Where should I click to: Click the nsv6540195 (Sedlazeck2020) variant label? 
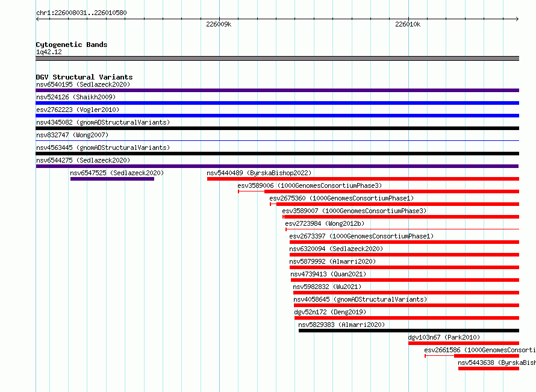click(83, 84)
